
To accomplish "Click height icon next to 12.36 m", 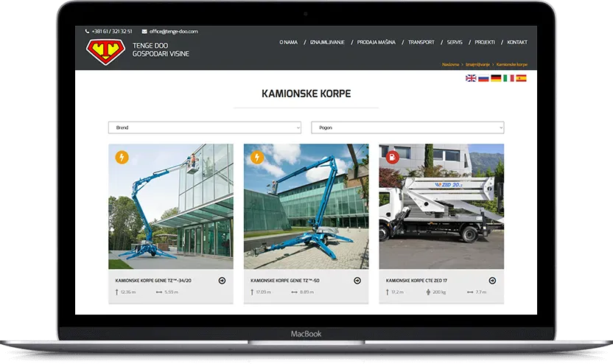I will (116, 292).
